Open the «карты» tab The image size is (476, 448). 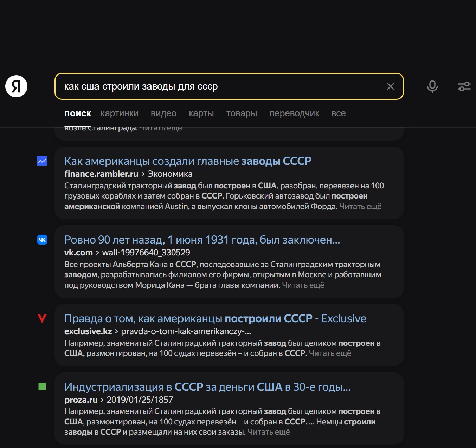(201, 113)
